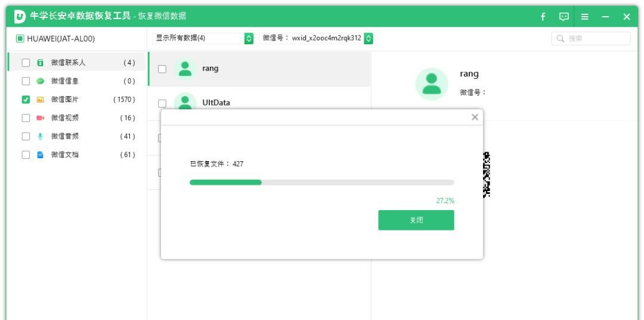Image resolution: width=644 pixels, height=320 pixels.
Task: Select 微信信息 category in sidebar
Action: 76,81
